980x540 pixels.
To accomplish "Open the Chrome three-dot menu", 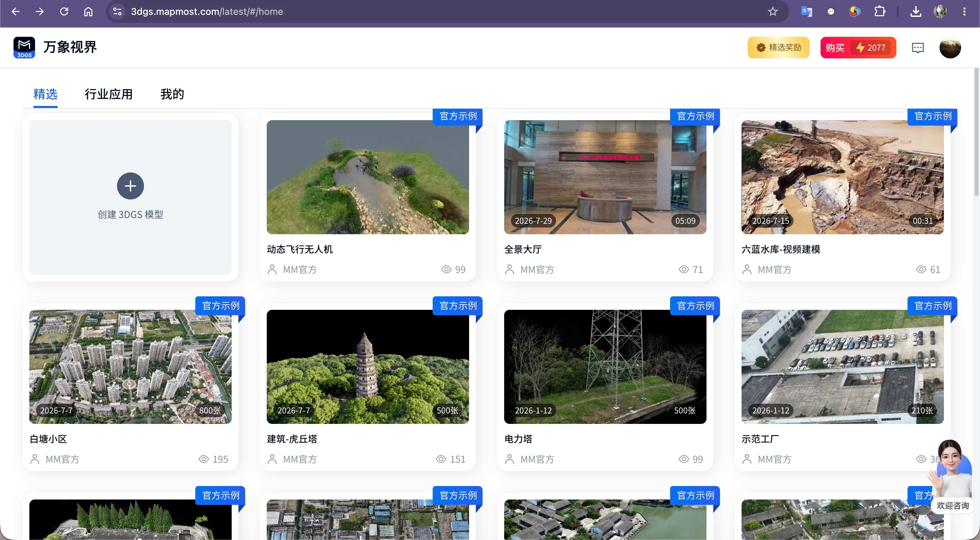I will pyautogui.click(x=964, y=11).
